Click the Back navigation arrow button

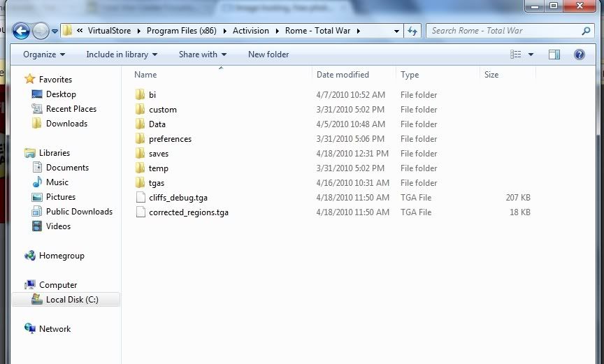click(21, 31)
